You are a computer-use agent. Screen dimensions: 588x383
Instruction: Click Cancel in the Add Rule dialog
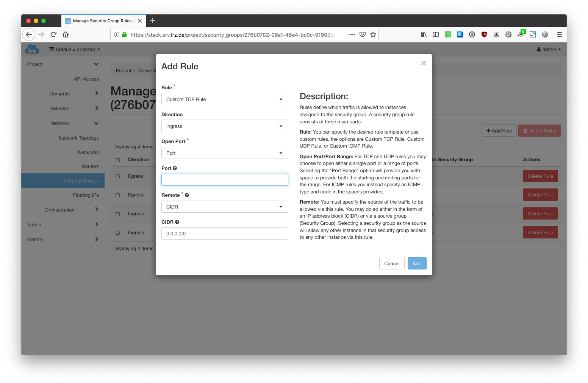point(391,263)
